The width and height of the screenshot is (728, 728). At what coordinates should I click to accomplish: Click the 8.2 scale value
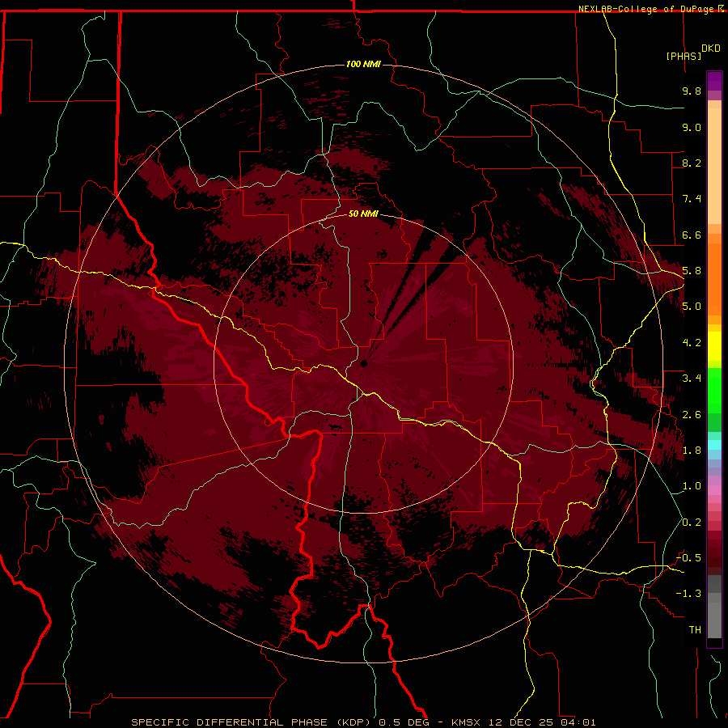pyautogui.click(x=692, y=163)
